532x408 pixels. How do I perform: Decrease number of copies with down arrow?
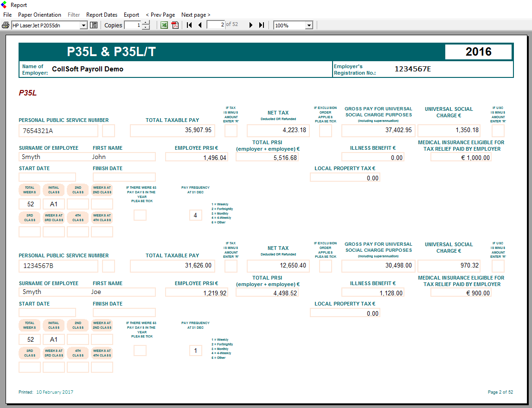point(146,27)
